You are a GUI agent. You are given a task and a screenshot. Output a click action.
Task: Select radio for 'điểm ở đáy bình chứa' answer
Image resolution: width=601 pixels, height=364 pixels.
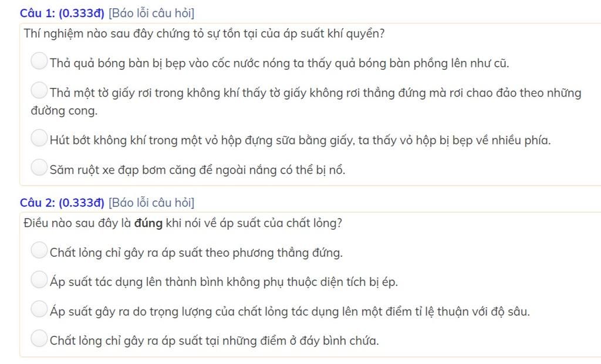(39, 339)
